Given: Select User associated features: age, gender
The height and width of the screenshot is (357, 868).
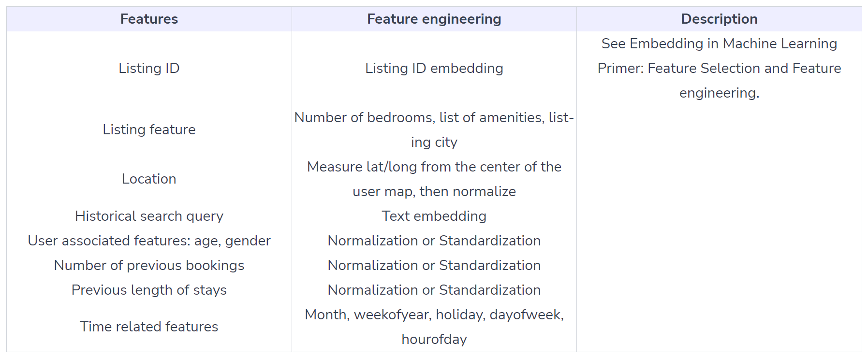Looking at the screenshot, I should point(149,241).
